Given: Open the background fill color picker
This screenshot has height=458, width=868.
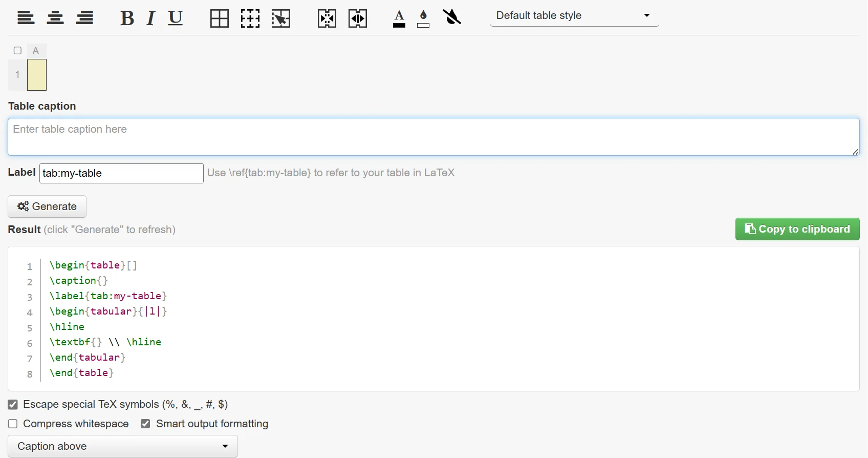Looking at the screenshot, I should pyautogui.click(x=423, y=18).
